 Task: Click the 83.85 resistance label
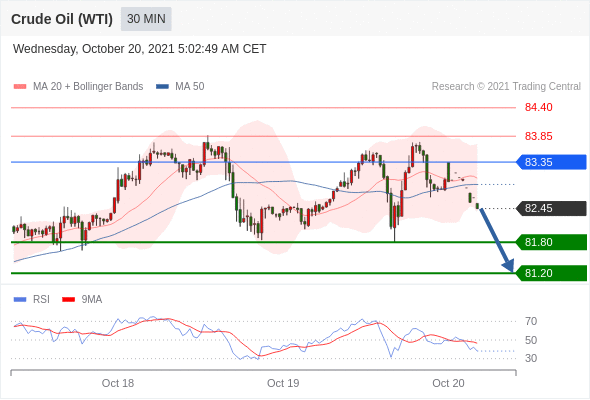click(x=538, y=136)
